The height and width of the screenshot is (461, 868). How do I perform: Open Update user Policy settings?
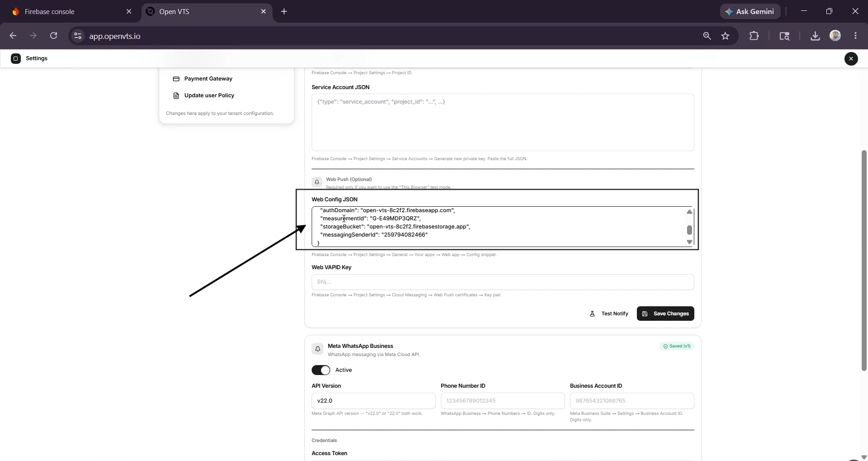(x=209, y=95)
